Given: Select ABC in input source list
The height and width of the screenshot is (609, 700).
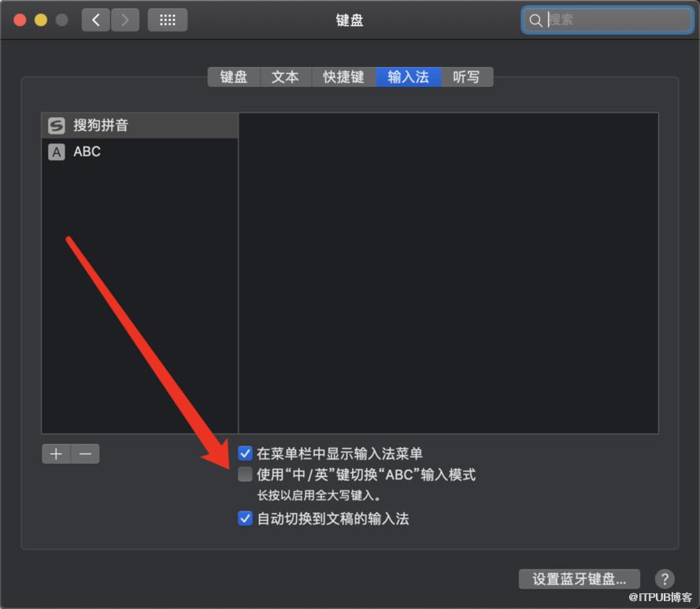Looking at the screenshot, I should pos(139,152).
